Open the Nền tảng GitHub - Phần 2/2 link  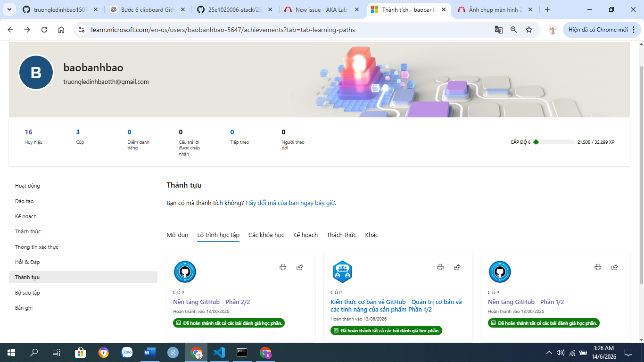[x=211, y=302]
